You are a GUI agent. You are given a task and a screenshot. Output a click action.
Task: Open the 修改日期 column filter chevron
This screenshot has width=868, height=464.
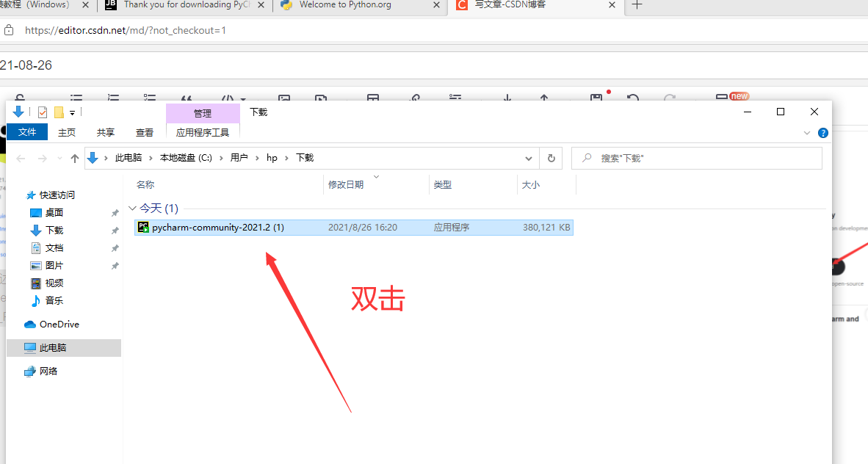[375, 176]
